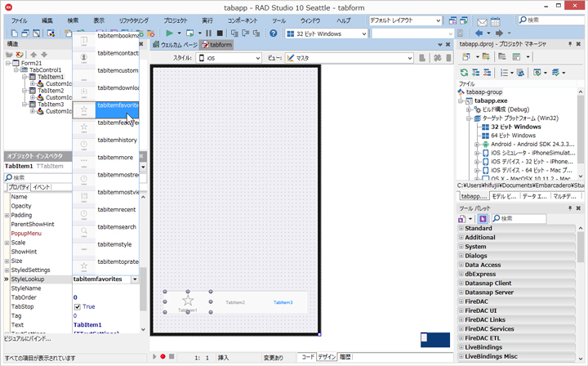
Task: Click the ビジュアルにバインド link
Action: [28, 339]
